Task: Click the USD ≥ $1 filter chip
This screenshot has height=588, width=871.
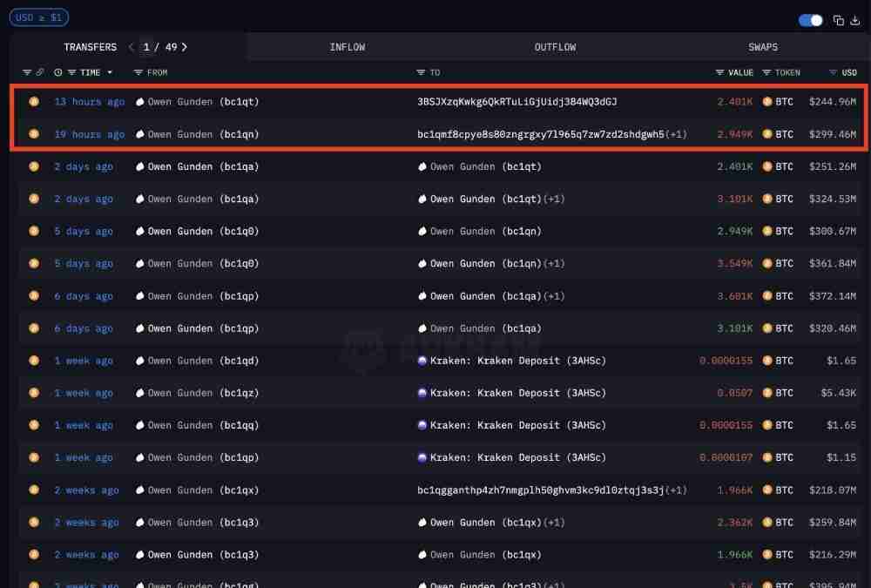Action: click(39, 17)
